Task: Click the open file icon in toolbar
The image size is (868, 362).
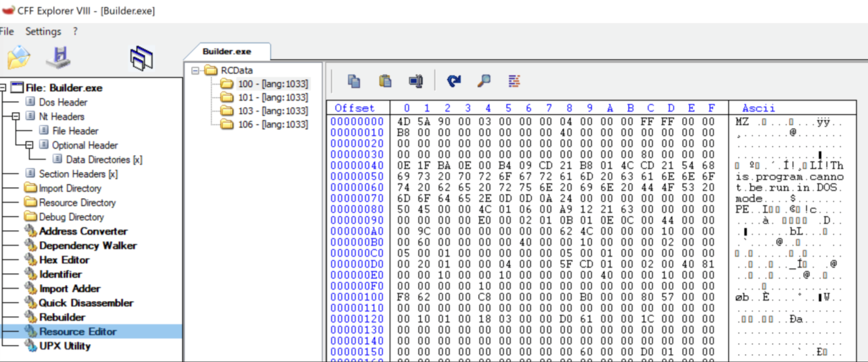Action: coord(19,57)
